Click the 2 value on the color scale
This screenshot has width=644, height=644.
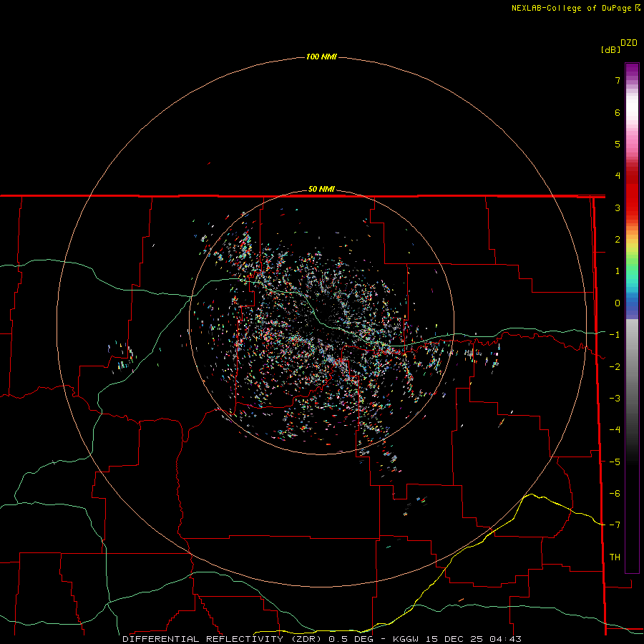[x=618, y=240]
